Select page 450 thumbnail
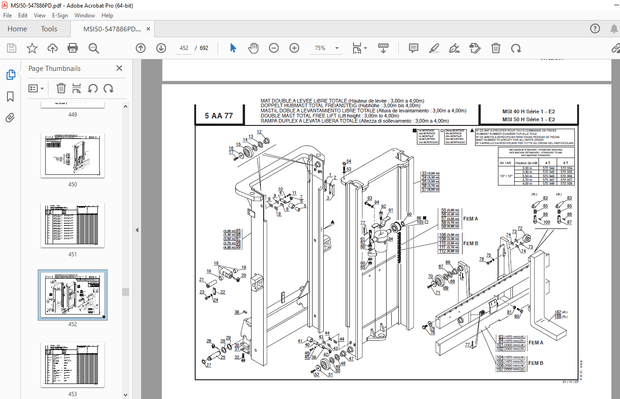Screen dimensions: 620x399 [72, 155]
